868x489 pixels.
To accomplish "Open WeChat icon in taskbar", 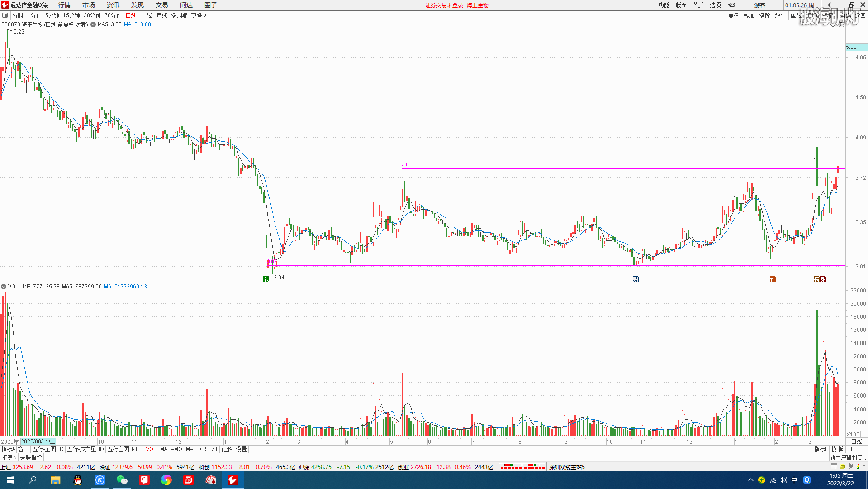I will (122, 480).
